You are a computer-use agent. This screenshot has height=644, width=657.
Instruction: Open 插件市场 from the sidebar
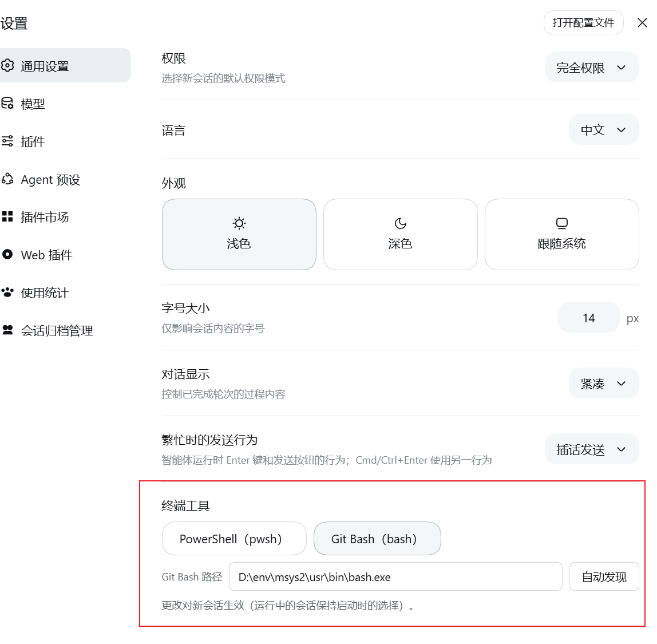tap(65, 217)
